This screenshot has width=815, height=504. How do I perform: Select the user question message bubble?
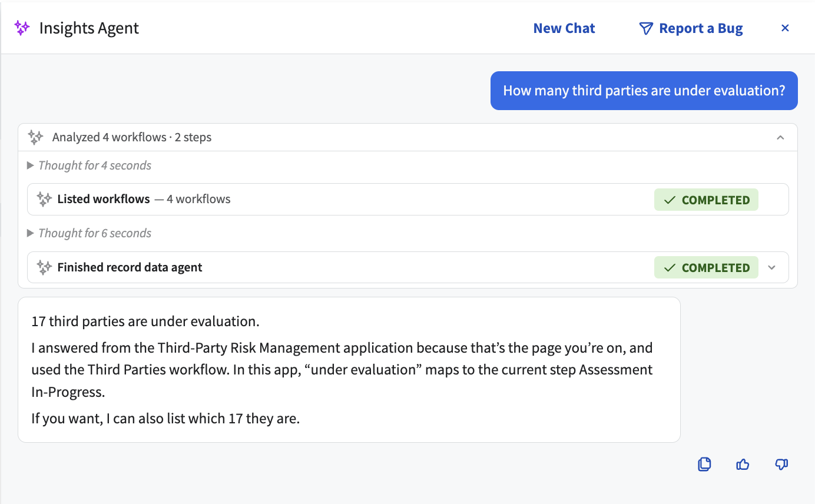(644, 91)
